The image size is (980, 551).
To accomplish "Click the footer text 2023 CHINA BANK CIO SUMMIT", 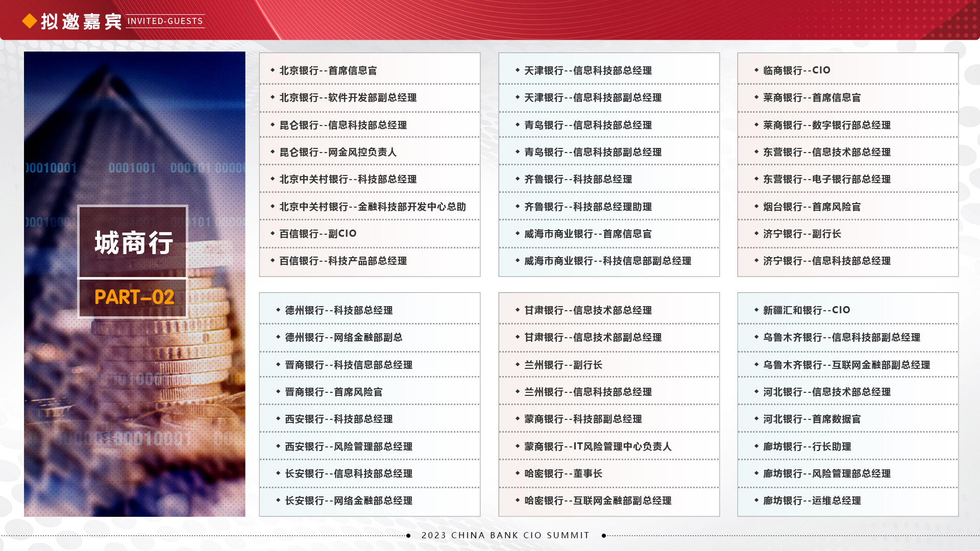I will pos(505,535).
